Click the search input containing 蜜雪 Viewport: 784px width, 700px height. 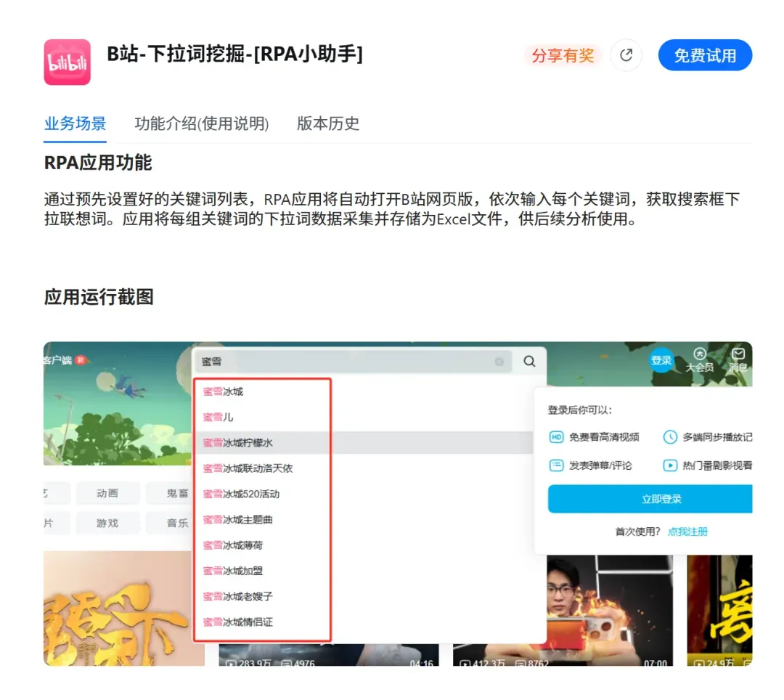point(354,362)
